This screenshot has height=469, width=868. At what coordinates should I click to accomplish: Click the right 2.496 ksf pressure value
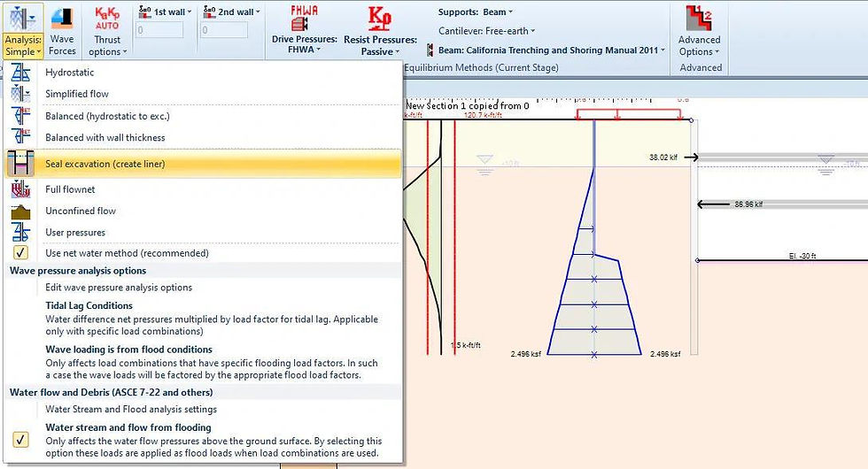point(665,354)
